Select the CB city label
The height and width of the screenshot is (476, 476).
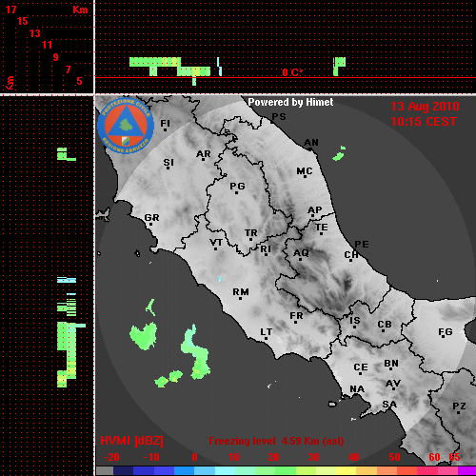(x=385, y=325)
